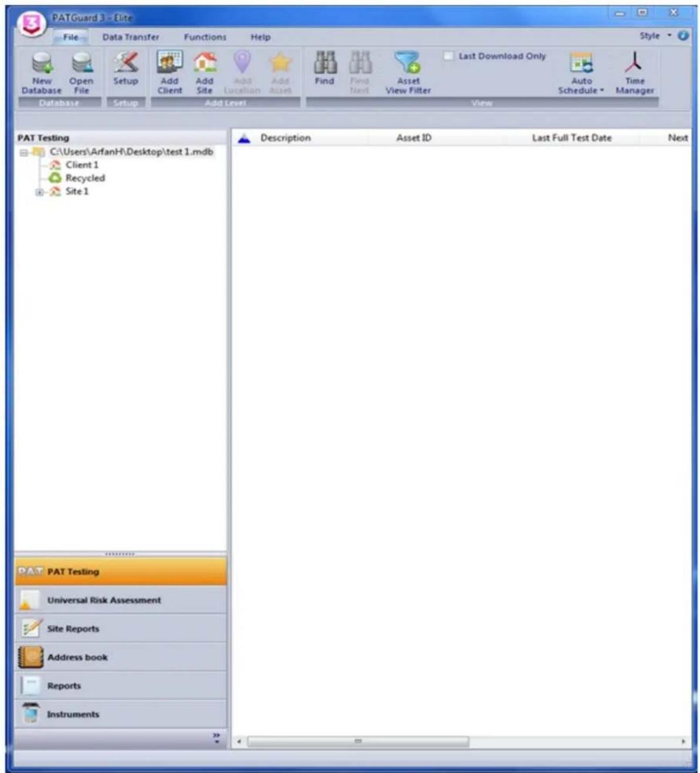The width and height of the screenshot is (700, 773).
Task: Click the blue help info icon near Style
Action: (x=683, y=35)
